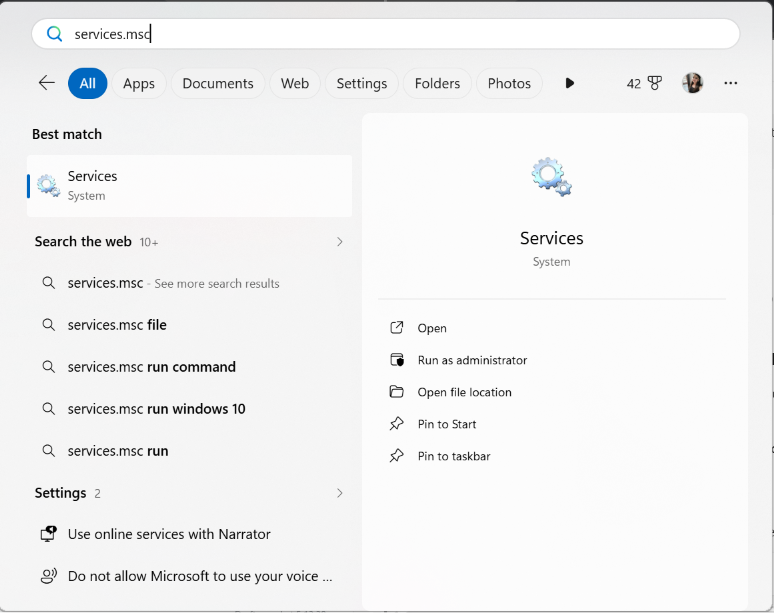Open the three-dot options menu
774x613 pixels.
pyautogui.click(x=731, y=83)
